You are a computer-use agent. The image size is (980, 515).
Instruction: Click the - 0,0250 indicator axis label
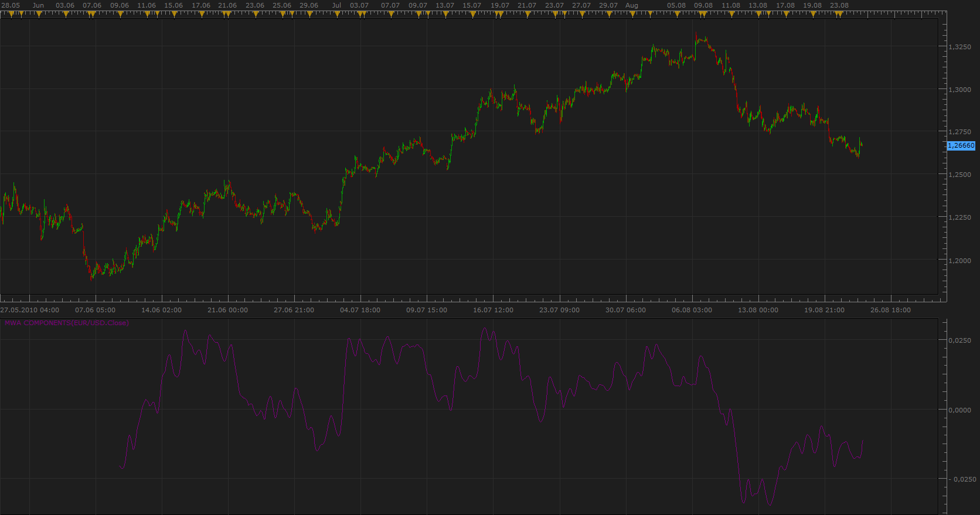pos(962,479)
